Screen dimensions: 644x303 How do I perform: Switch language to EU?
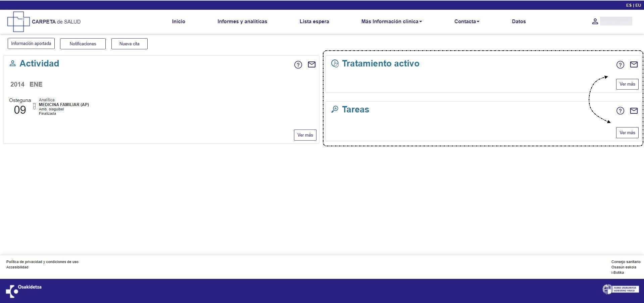[x=638, y=5]
